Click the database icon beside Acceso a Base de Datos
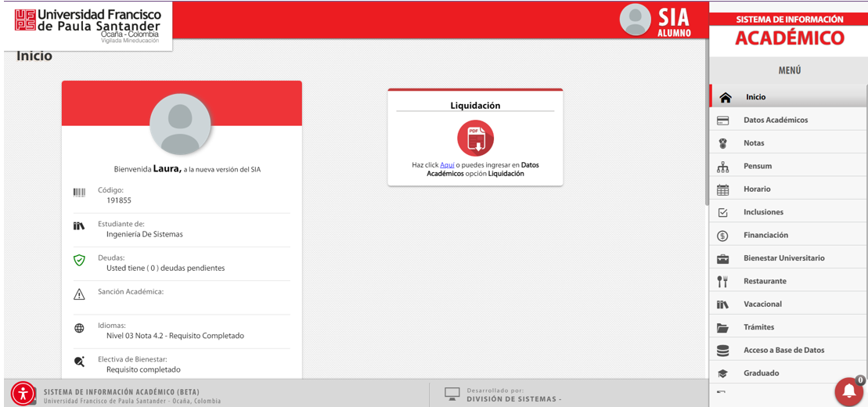 722,351
